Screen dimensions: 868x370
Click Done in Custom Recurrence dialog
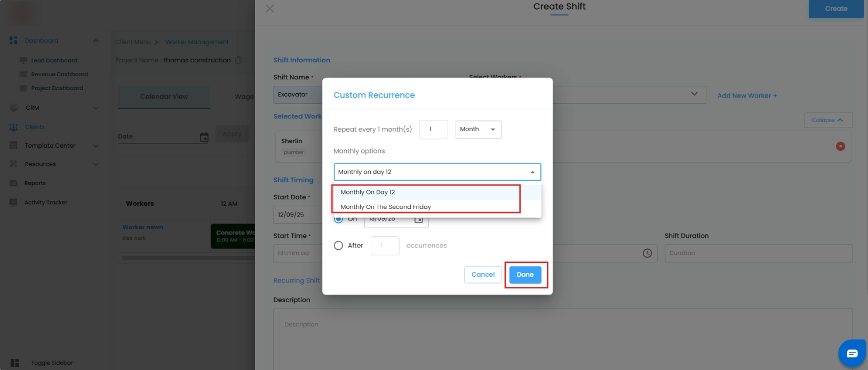[525, 275]
